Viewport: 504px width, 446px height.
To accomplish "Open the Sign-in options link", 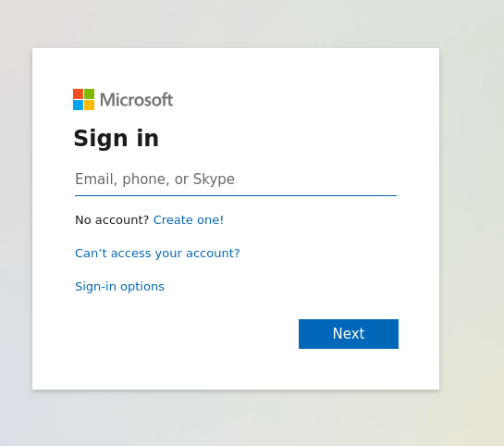I will [x=119, y=287].
